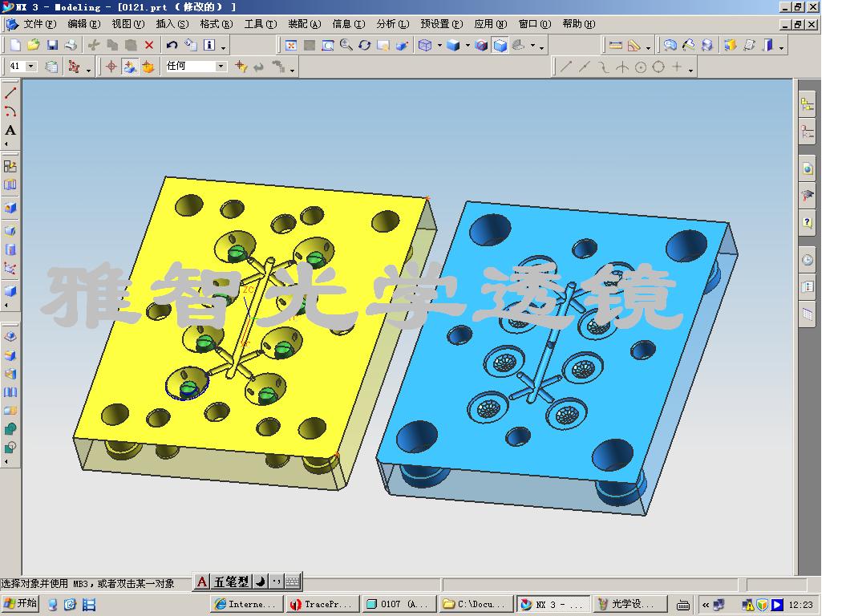Toggle the highlighted shaded-with-edges display button
Image resolution: width=842 pixels, height=616 pixels.
point(500,46)
